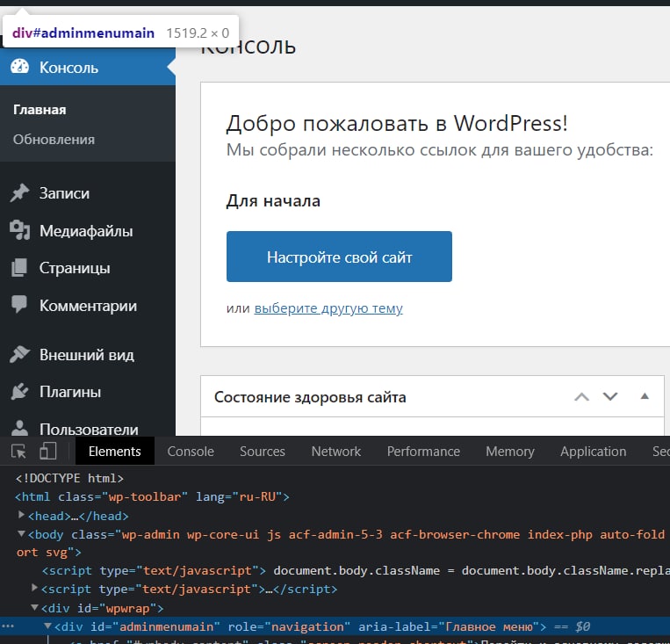Image resolution: width=670 pixels, height=644 pixels.
Task: Open the Плагины menu item
Action: point(88,392)
